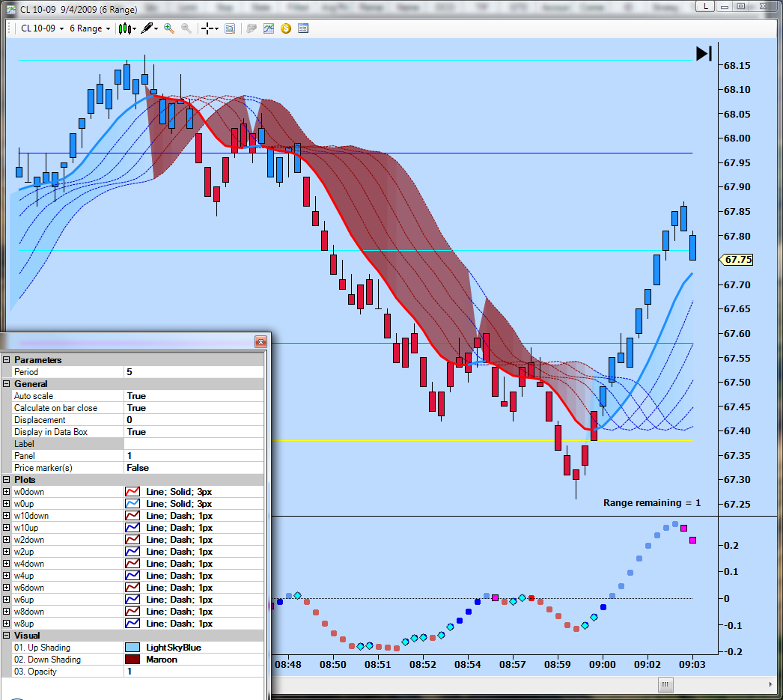Click the w8up line style icon
This screenshot has height=700, width=783.
coord(132,624)
